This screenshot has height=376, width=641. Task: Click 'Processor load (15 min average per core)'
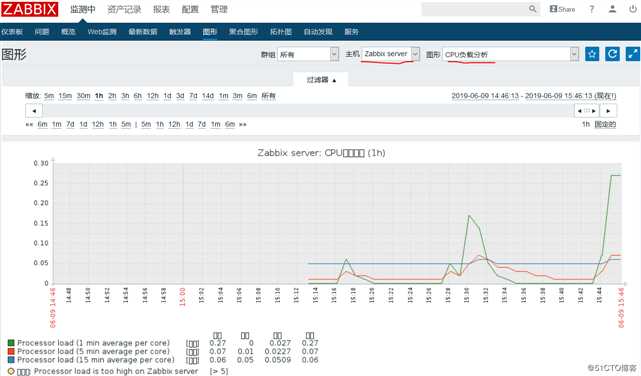(x=96, y=360)
